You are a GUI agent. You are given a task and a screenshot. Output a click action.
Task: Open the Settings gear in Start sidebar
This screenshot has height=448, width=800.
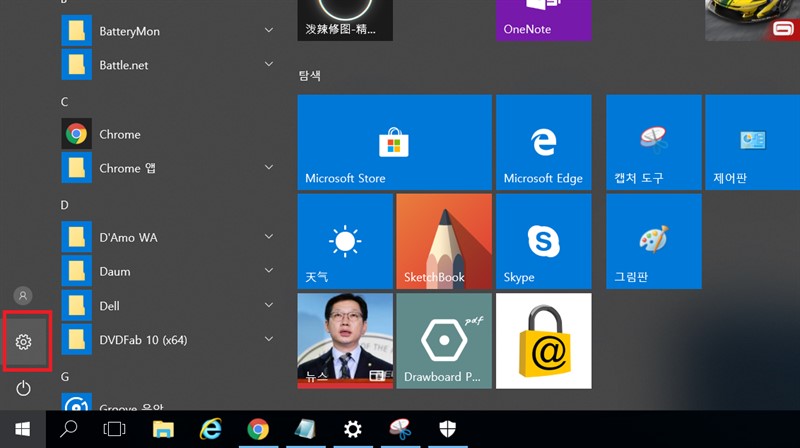23,341
